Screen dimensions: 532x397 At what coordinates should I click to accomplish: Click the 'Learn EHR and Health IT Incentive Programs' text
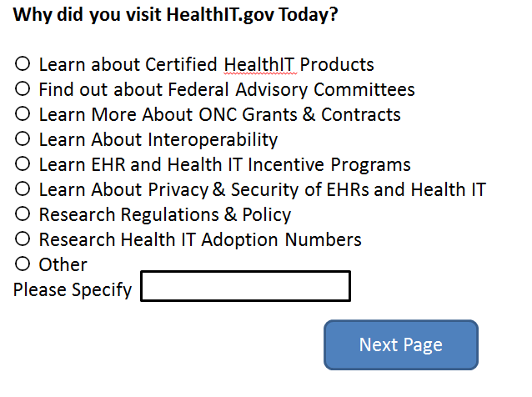[224, 164]
